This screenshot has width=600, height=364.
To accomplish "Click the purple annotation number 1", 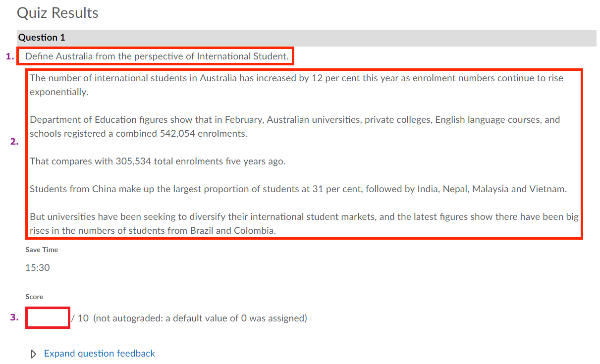I will (9, 56).
